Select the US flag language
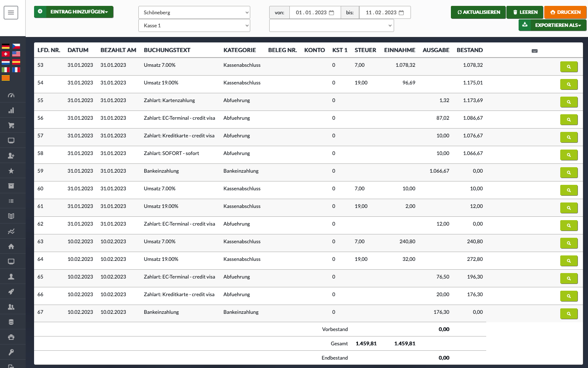 coord(16,54)
